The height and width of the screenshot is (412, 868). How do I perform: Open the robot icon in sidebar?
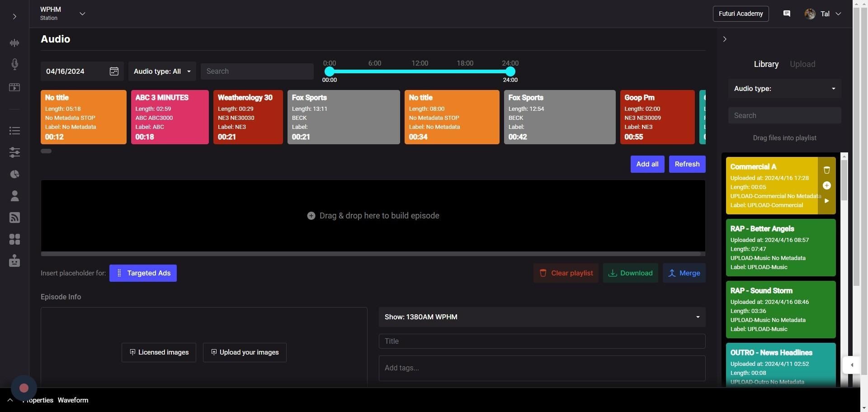point(14,261)
